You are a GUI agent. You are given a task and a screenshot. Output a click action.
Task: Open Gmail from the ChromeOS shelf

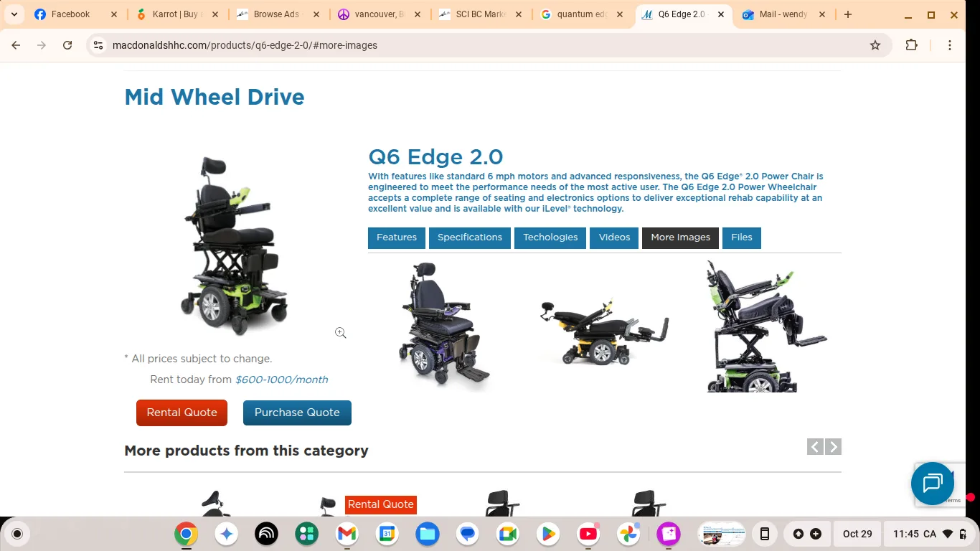[x=347, y=534]
